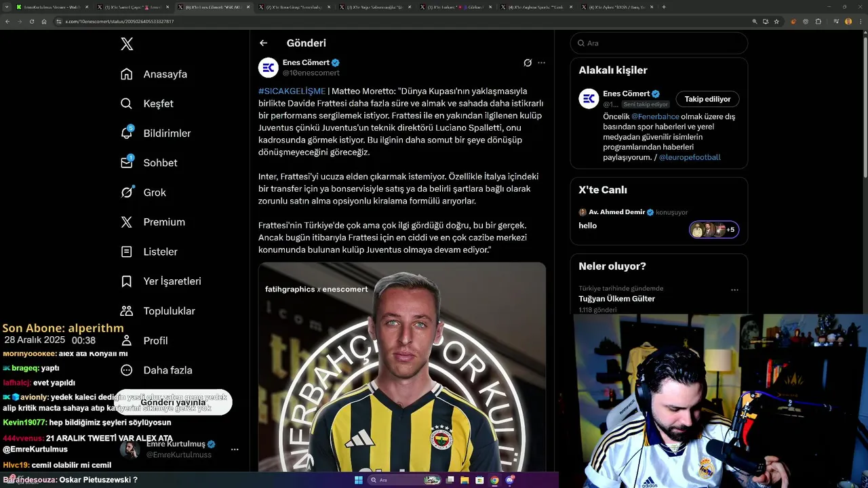This screenshot has height=488, width=868.
Task: Go back with the Gönderi arrow
Action: pyautogui.click(x=263, y=43)
